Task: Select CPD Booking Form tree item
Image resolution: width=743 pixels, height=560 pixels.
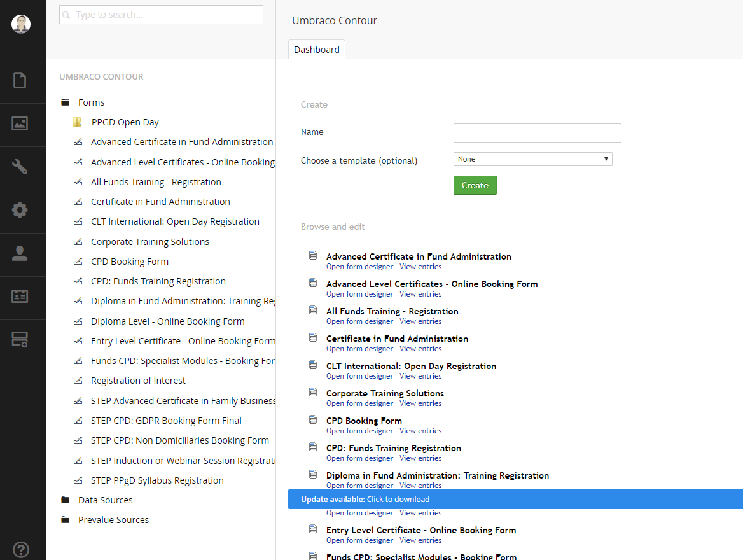Action: pyautogui.click(x=130, y=262)
